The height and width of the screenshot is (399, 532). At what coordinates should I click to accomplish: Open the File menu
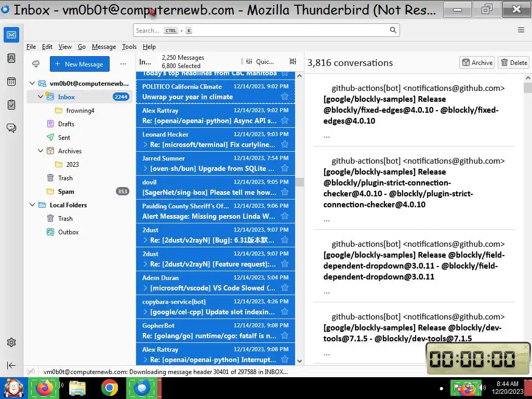click(31, 47)
